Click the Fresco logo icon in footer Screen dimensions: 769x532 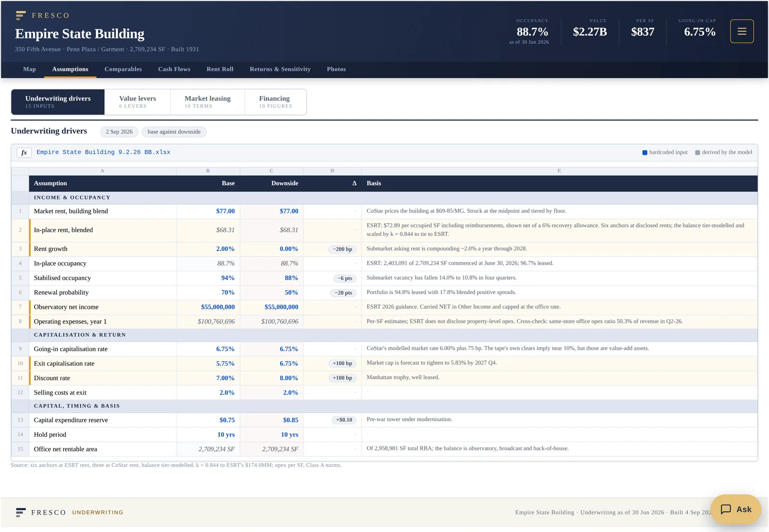click(x=21, y=512)
